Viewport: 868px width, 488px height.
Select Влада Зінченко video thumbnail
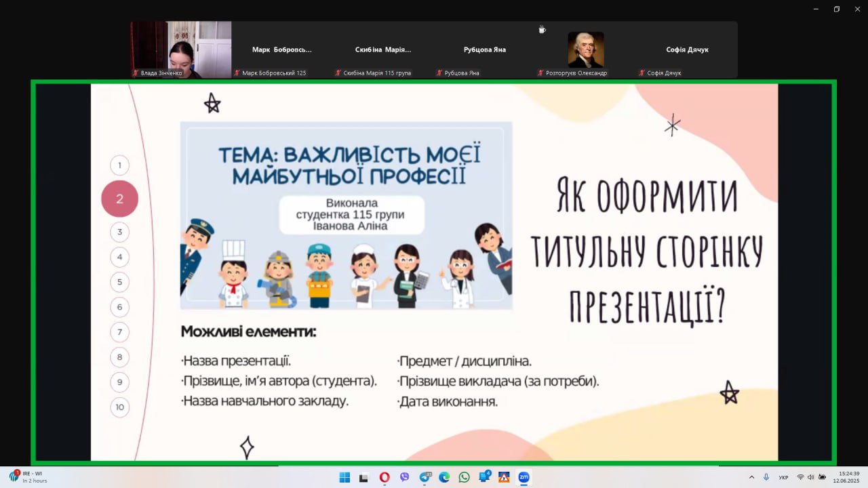point(181,49)
